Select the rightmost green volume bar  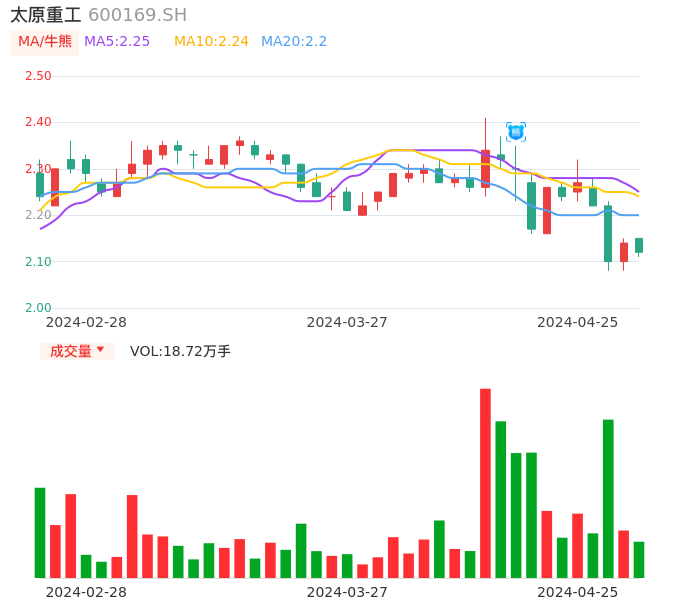click(x=639, y=559)
